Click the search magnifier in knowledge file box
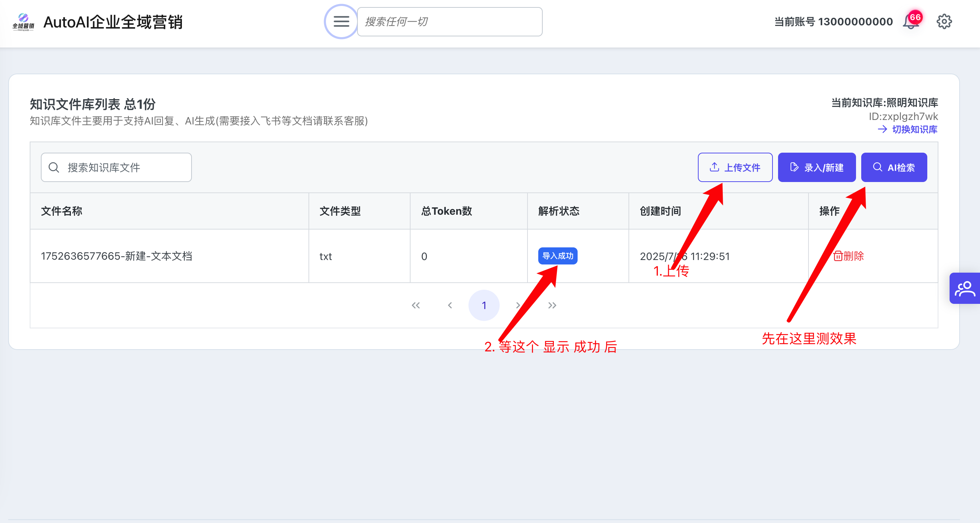Viewport: 980px width, 523px height. (x=54, y=168)
